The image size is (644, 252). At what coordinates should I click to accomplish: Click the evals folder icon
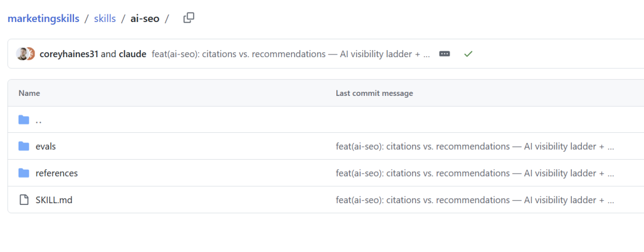point(24,146)
